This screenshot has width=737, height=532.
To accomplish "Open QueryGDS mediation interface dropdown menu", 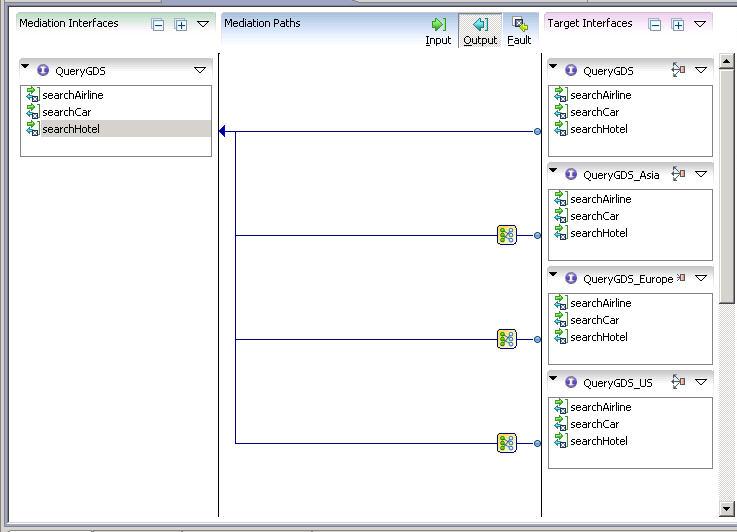I will click(x=200, y=70).
